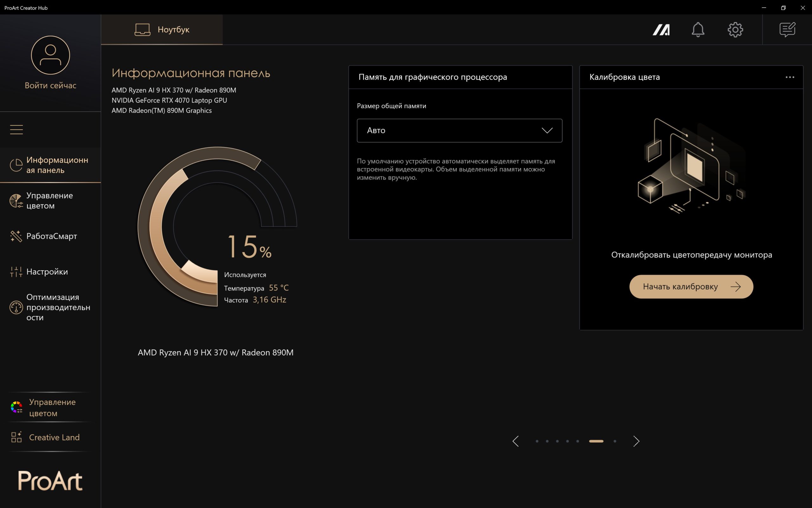812x508 pixels.
Task: Select the Ноутбук tab
Action: coord(162,30)
